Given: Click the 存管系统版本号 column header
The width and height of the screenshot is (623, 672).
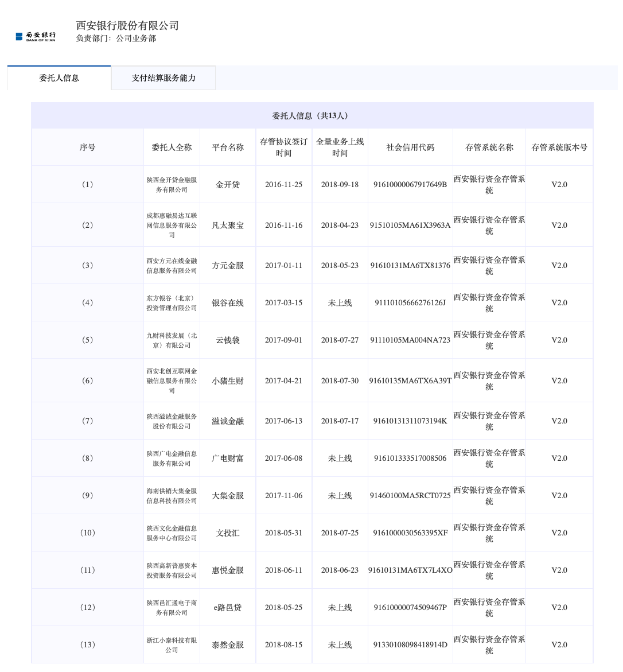Looking at the screenshot, I should click(559, 147).
